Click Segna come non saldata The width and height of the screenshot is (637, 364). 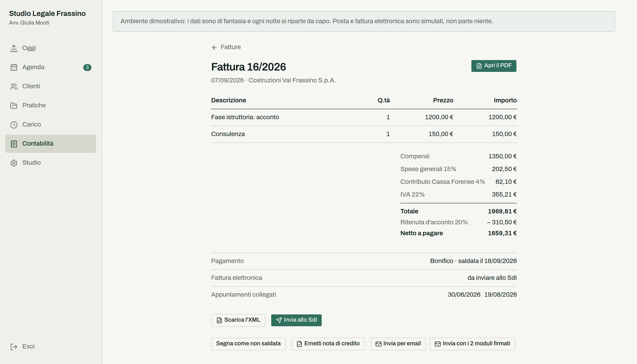[248, 344]
